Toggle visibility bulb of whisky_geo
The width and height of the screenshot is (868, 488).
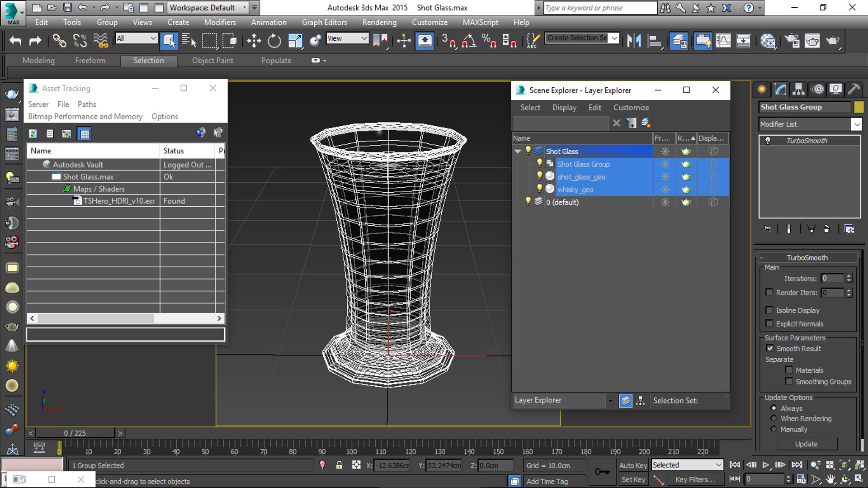point(539,189)
